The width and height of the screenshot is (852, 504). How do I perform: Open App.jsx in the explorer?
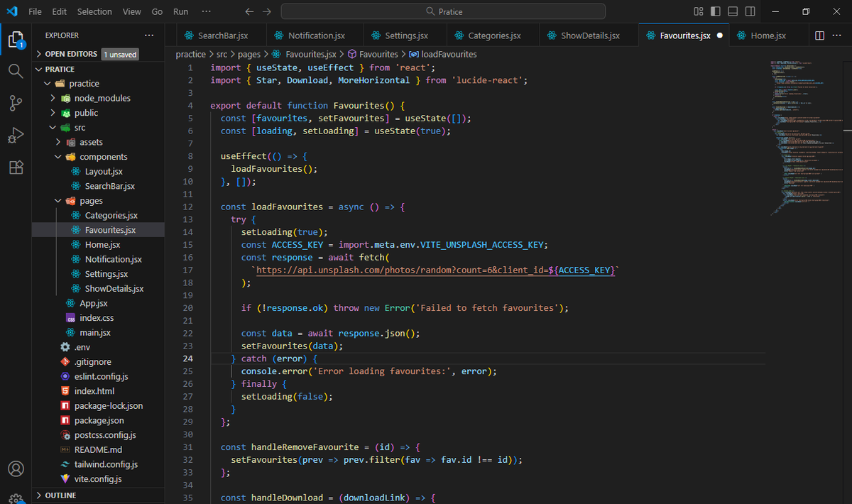(93, 303)
